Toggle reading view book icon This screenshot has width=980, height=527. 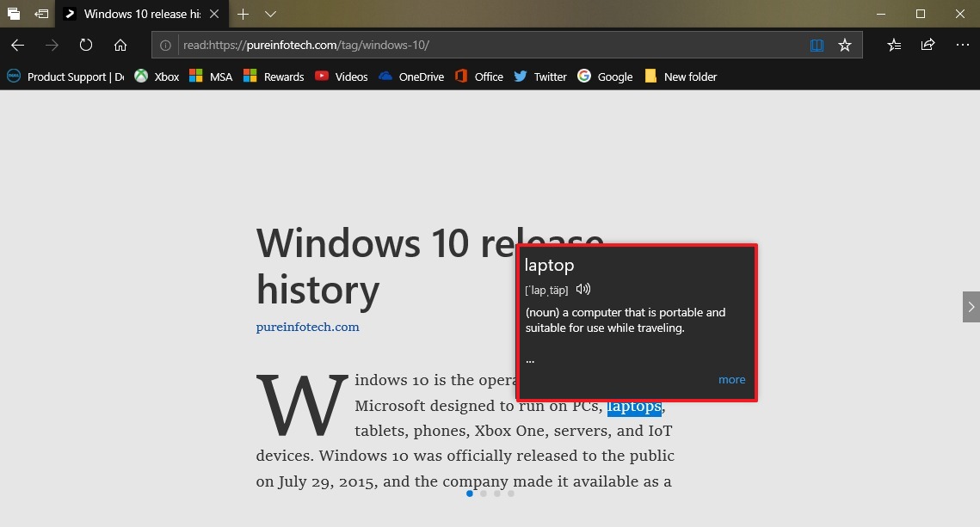tap(817, 45)
